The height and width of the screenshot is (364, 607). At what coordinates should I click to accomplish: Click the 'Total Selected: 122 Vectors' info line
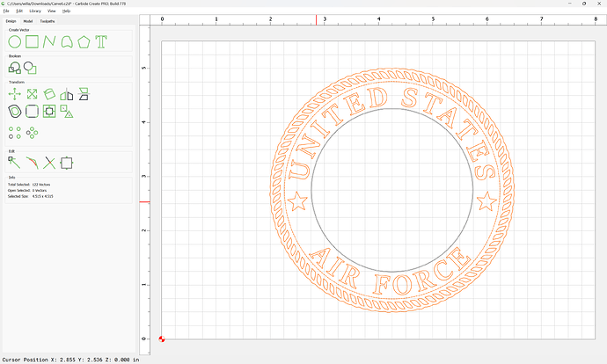(x=29, y=185)
